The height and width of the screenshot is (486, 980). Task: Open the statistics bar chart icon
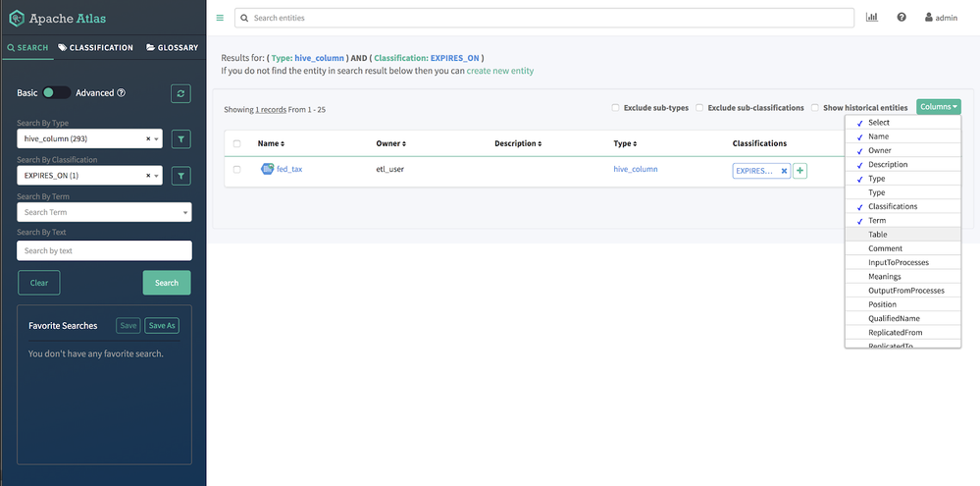872,18
